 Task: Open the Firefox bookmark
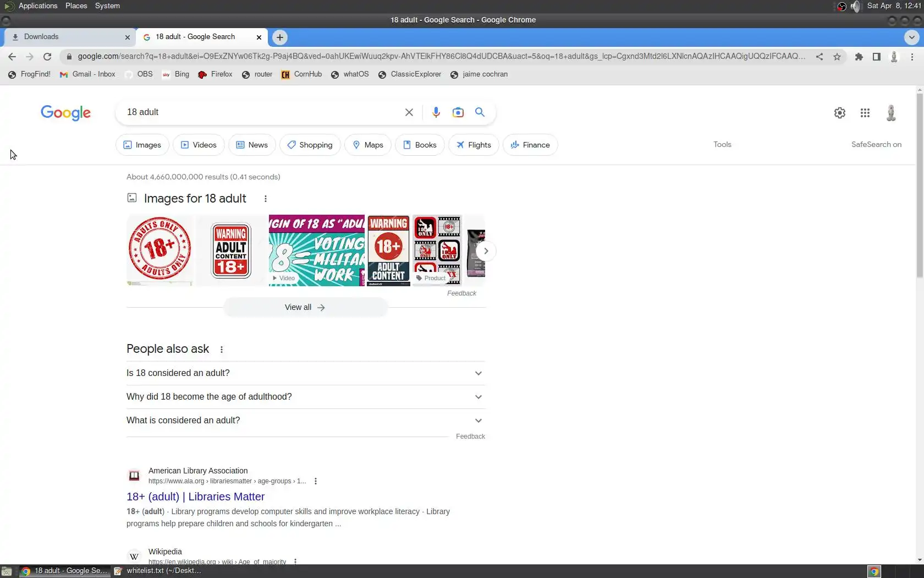[x=215, y=74]
